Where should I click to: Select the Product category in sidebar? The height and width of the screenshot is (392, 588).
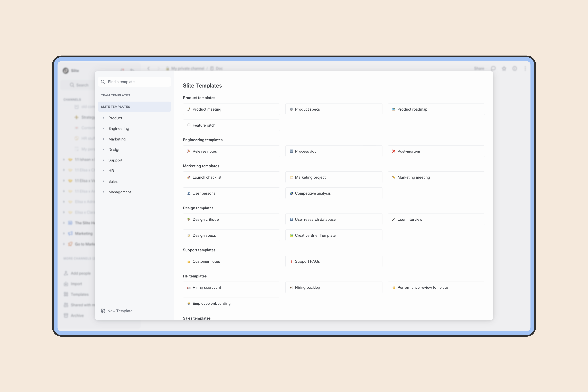click(115, 118)
